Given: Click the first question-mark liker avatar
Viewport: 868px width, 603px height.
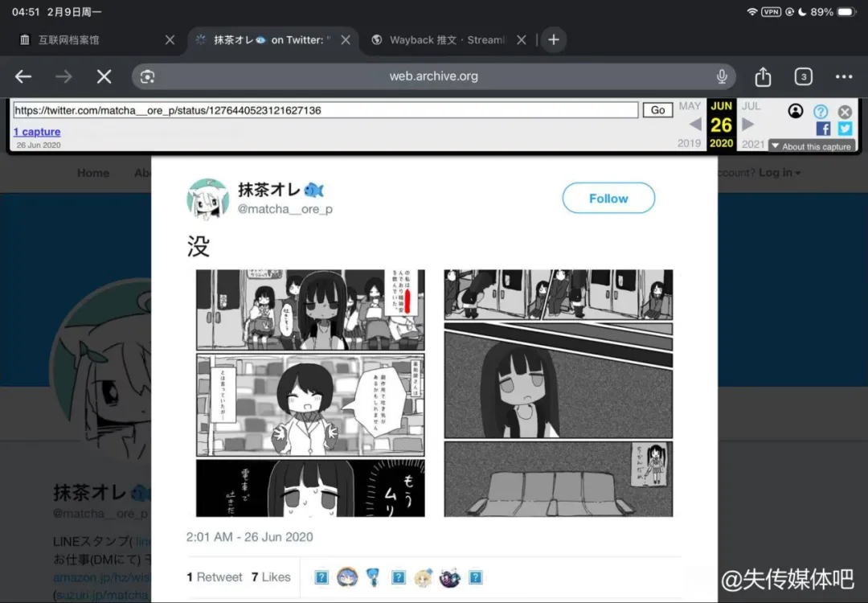Looking at the screenshot, I should 321,577.
